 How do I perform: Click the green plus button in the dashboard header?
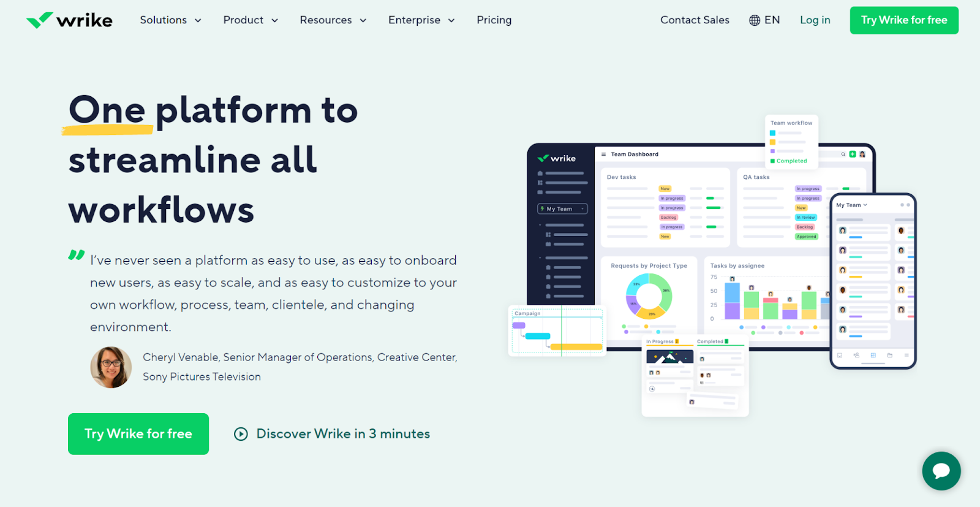[x=852, y=154]
